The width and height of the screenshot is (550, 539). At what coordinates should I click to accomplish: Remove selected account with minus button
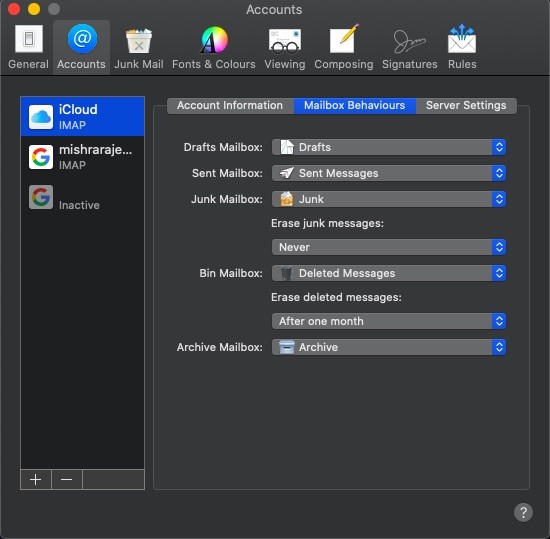[x=67, y=479]
